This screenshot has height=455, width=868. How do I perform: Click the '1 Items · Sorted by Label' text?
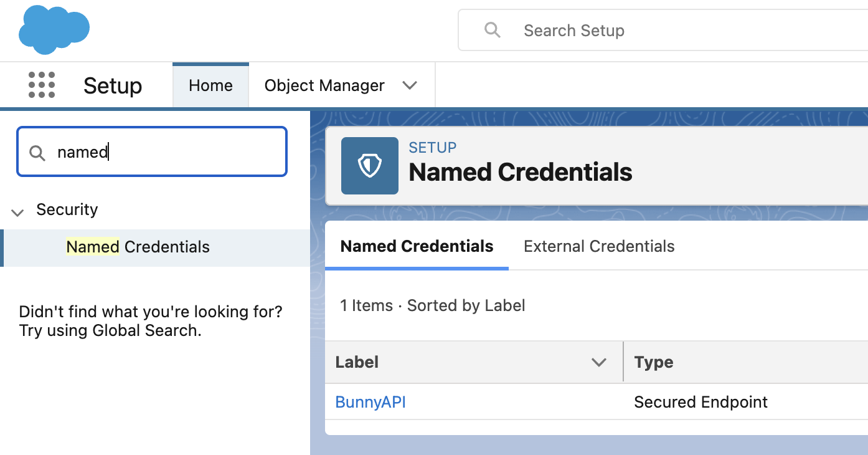[x=433, y=305]
